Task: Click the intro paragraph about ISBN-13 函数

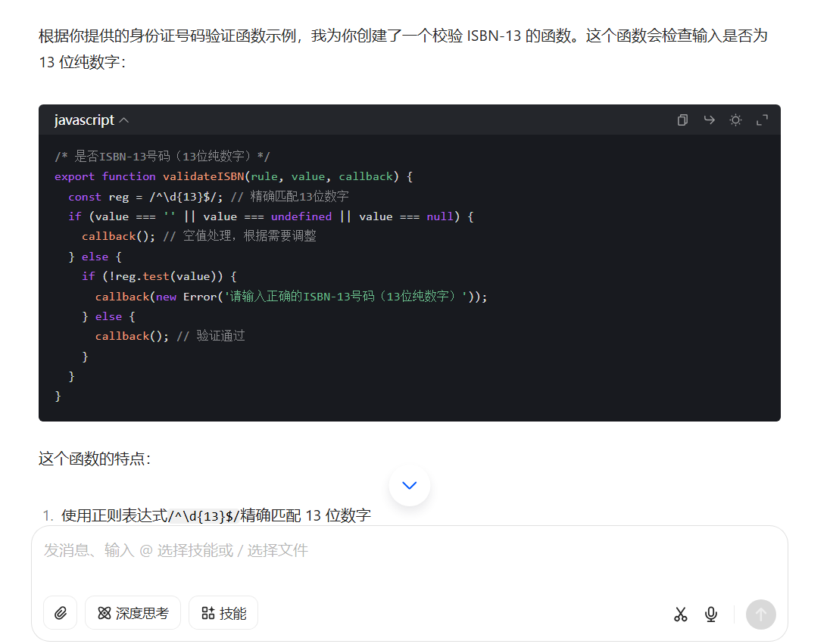Action: [404, 48]
